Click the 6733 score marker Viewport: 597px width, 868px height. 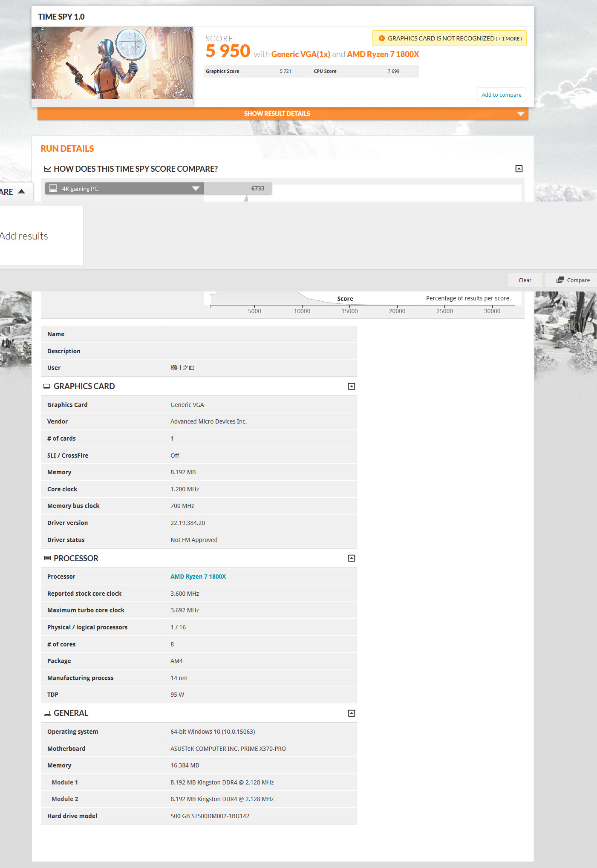258,188
